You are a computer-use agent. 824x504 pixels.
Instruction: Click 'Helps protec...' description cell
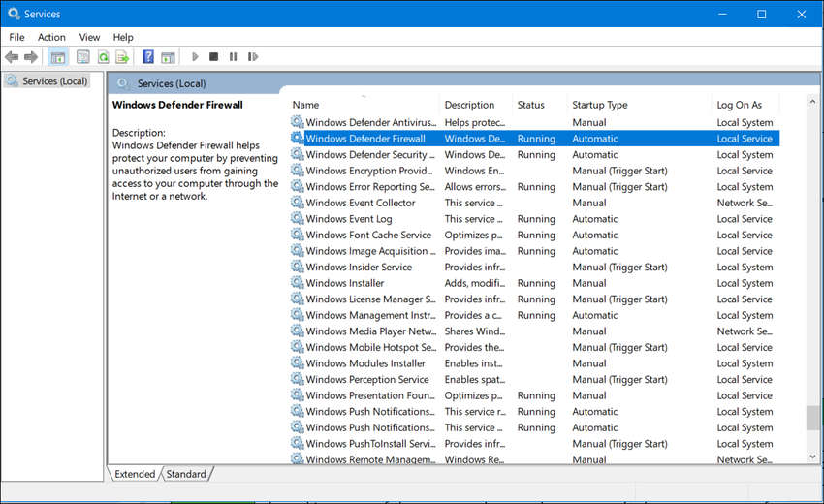click(475, 122)
